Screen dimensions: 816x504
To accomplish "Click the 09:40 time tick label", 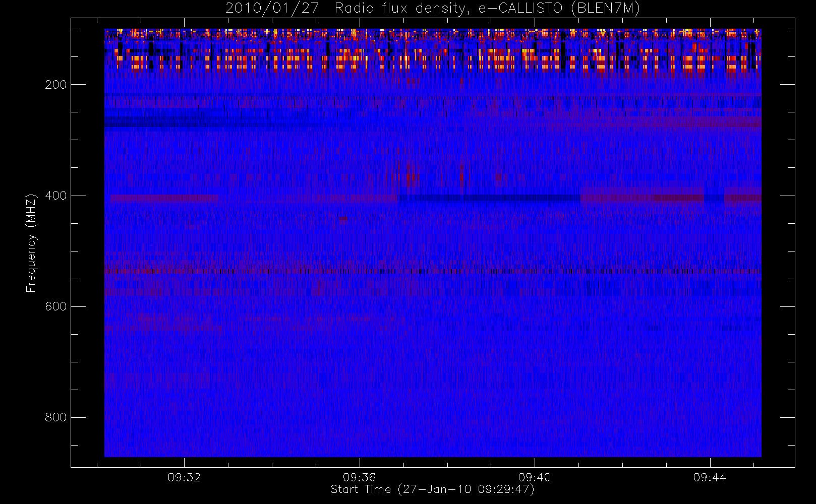I will click(x=535, y=477).
